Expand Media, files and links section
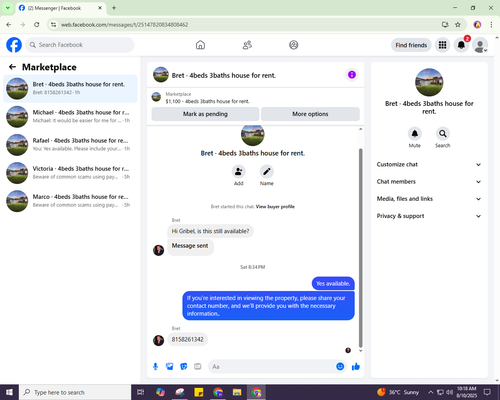This screenshot has height=400, width=500. point(429,199)
